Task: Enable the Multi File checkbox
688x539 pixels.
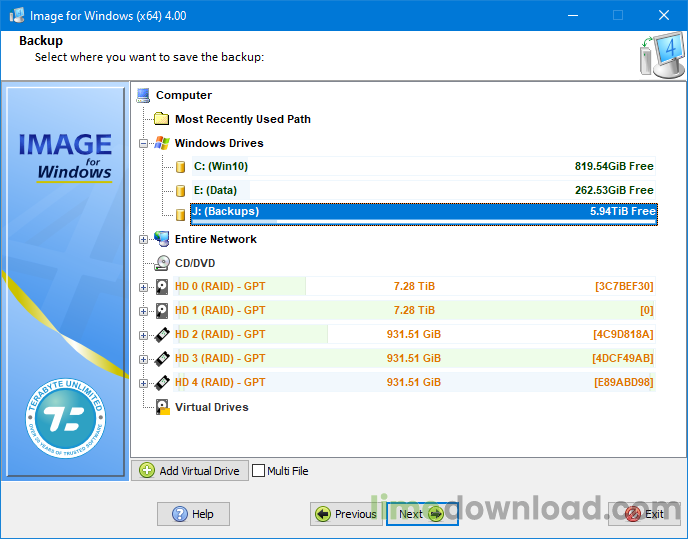Action: [x=259, y=471]
